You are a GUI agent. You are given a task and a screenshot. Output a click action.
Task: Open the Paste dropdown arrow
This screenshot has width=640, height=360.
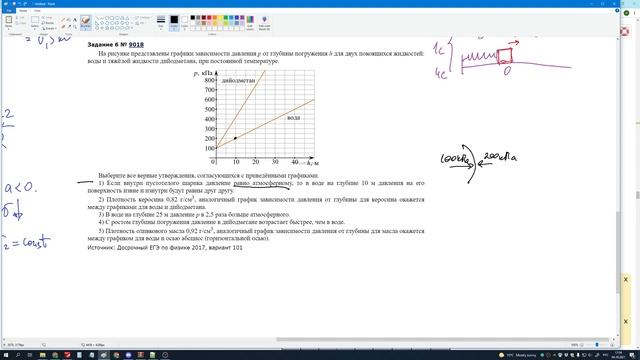pos(9,28)
